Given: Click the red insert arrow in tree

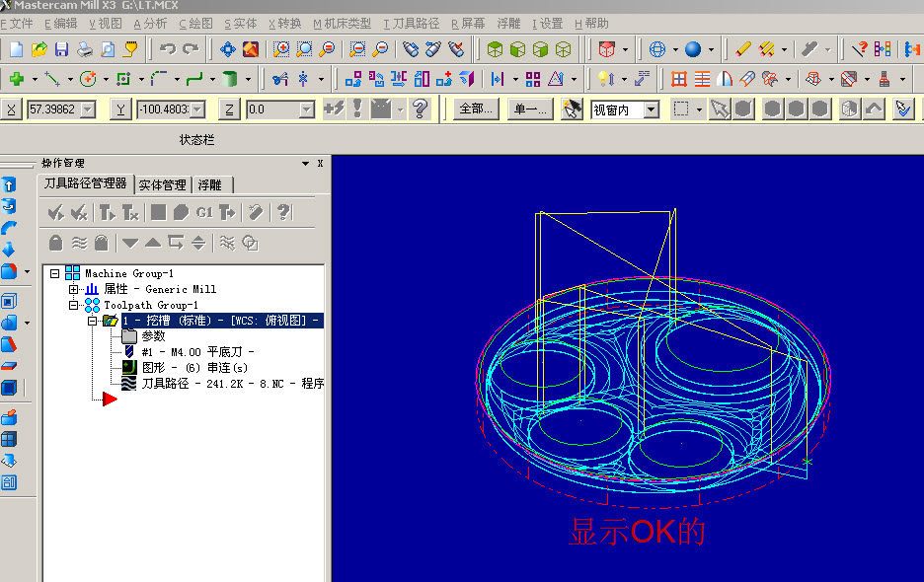Looking at the screenshot, I should [x=110, y=400].
